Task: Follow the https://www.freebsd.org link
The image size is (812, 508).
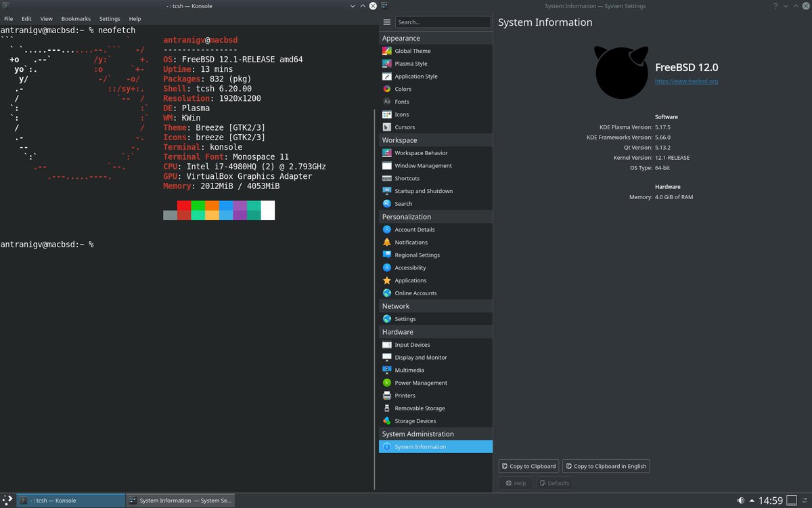Action: [x=686, y=81]
